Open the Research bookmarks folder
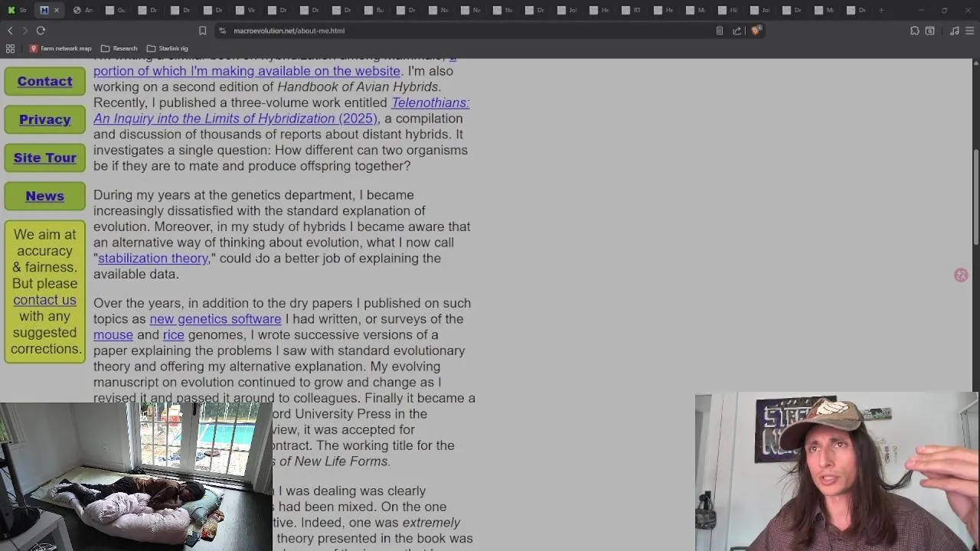Viewport: 980px width, 551px height. [x=119, y=48]
